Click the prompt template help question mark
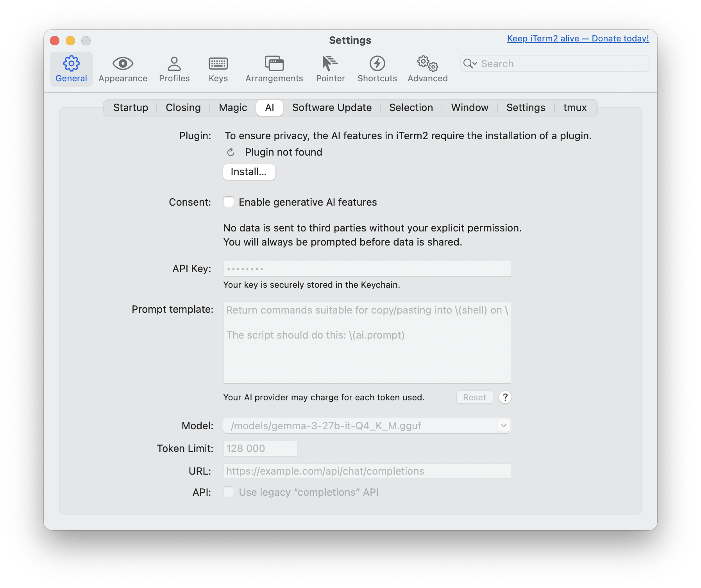 pos(505,397)
